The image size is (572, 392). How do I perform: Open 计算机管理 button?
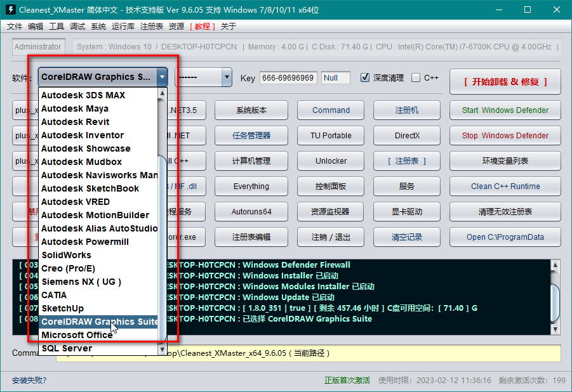[251, 161]
